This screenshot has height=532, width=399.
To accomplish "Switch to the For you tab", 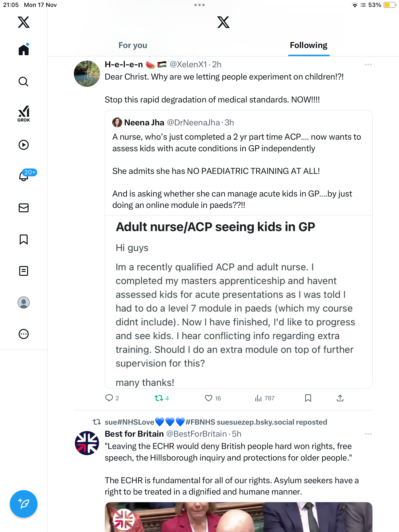I will pyautogui.click(x=133, y=45).
